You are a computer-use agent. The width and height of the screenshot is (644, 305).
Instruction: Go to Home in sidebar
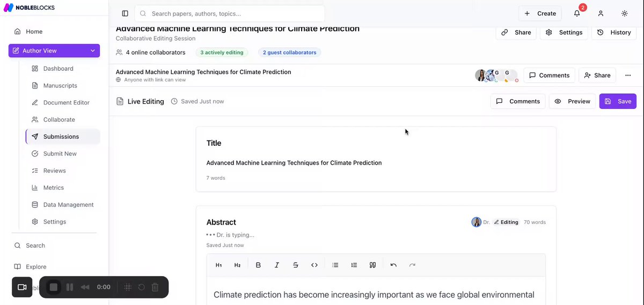click(x=34, y=32)
